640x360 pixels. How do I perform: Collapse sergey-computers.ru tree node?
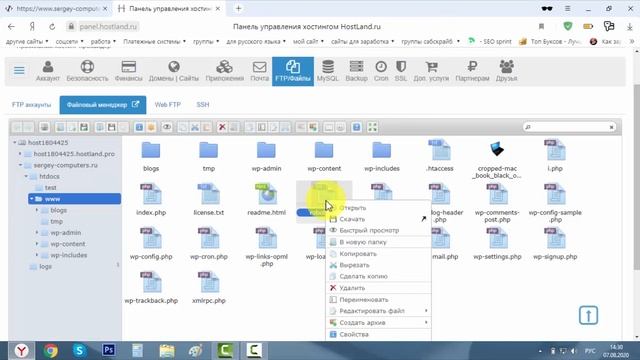20,165
